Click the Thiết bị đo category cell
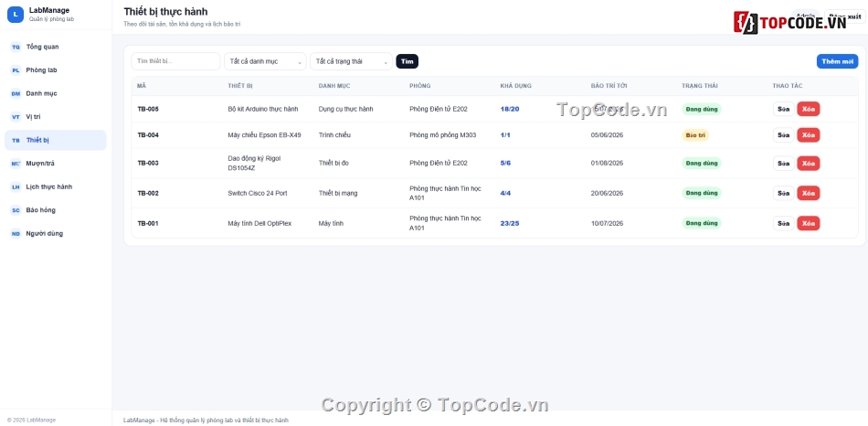 [333, 164]
